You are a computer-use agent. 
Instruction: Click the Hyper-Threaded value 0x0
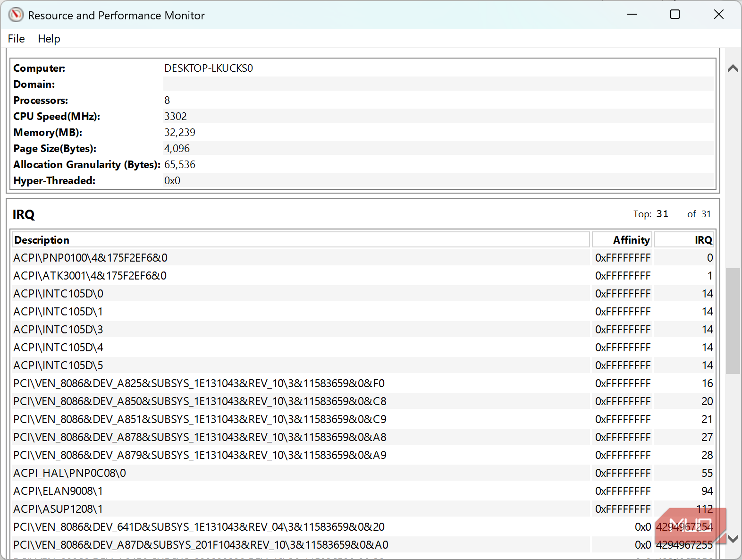click(x=172, y=180)
